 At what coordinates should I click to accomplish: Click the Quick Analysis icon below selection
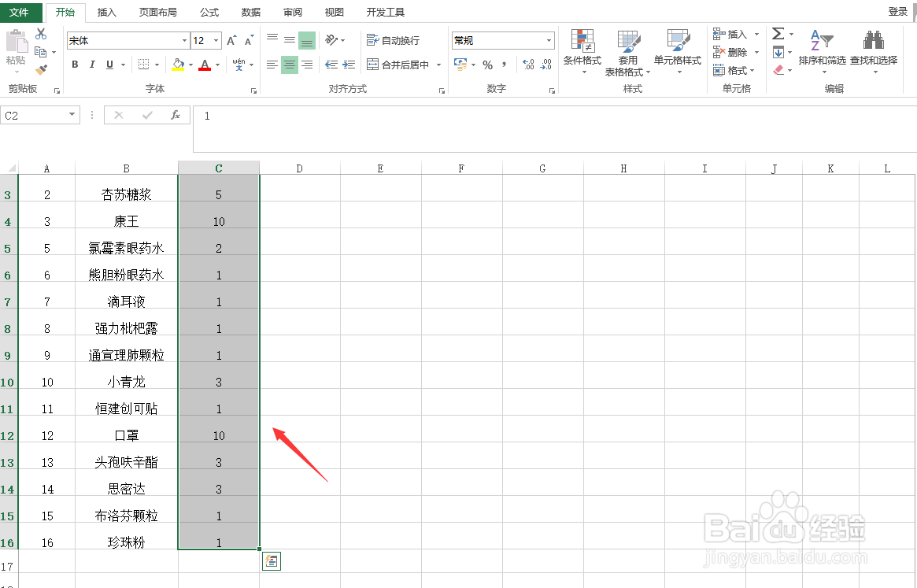coord(272,561)
